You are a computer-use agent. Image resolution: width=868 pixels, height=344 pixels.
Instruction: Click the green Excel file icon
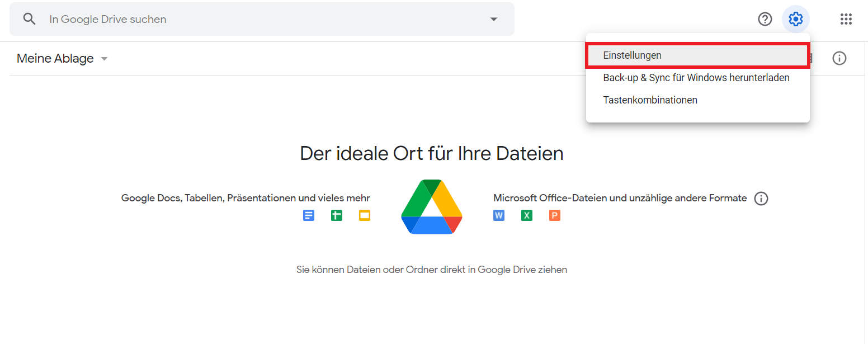pos(527,215)
